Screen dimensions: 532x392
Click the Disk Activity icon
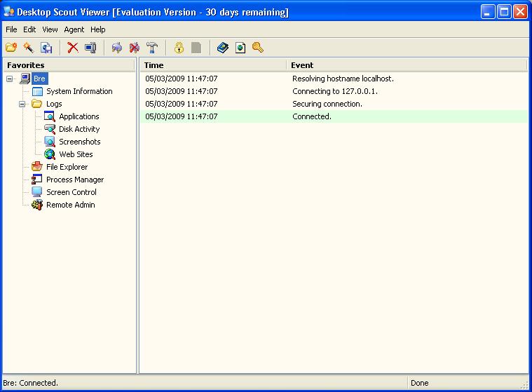50,129
